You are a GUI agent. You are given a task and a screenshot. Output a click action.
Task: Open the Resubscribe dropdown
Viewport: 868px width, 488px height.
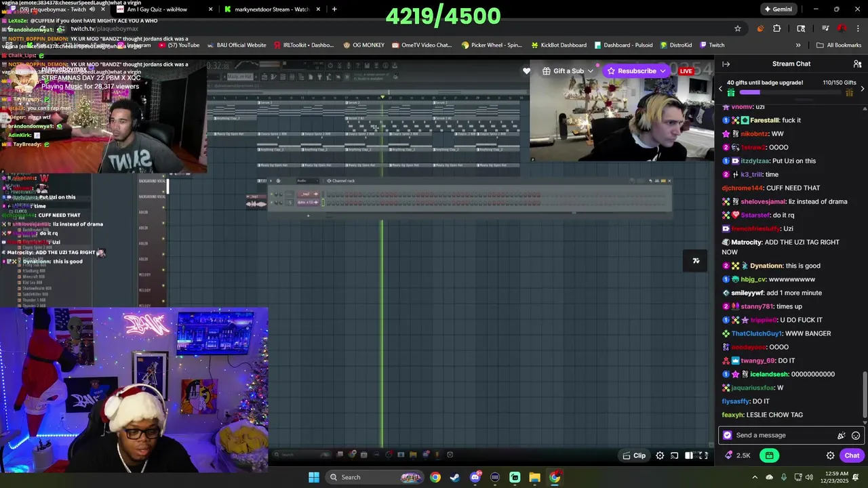637,70
